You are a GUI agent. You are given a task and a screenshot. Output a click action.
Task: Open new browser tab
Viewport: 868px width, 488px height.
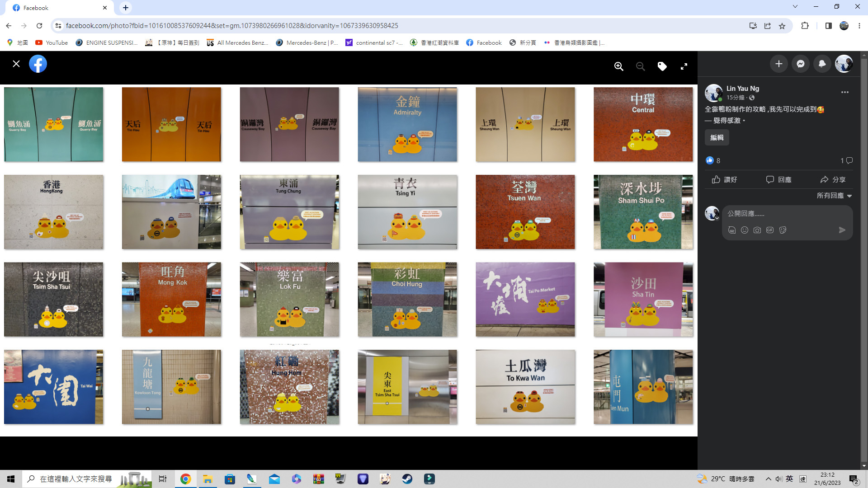click(126, 8)
